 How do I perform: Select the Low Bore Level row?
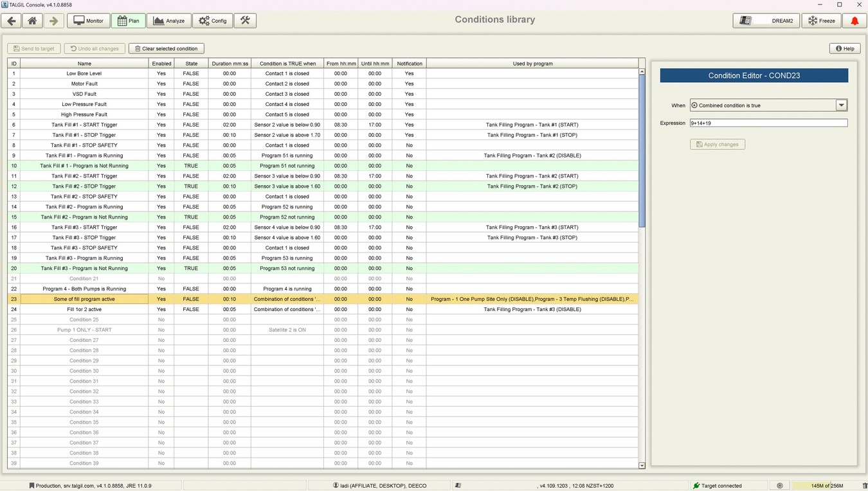pos(323,73)
